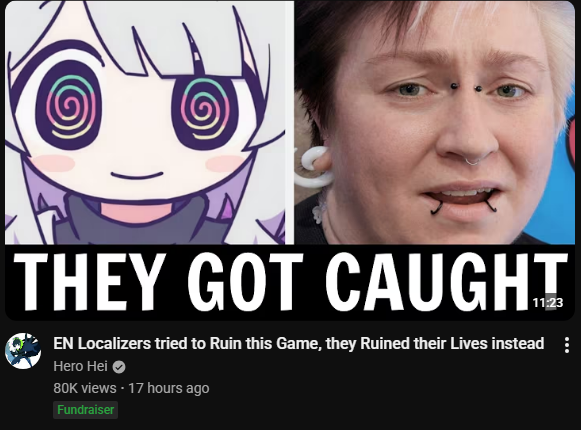Click 'Ruined their Lives instead' in title
Viewport: 581px width, 430px height.
tap(452, 343)
